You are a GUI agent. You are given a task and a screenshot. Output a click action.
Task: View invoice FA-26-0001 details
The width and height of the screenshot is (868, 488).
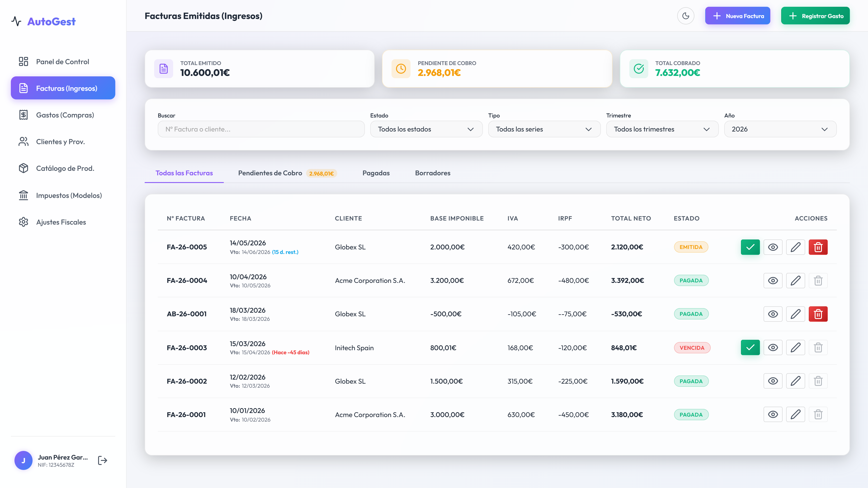[x=773, y=415]
